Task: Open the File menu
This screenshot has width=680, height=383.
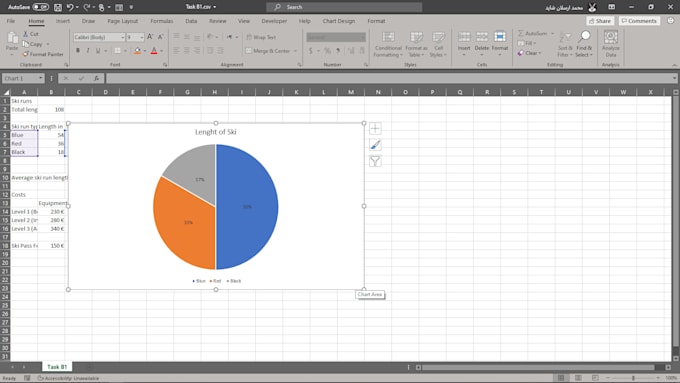Action: point(11,21)
